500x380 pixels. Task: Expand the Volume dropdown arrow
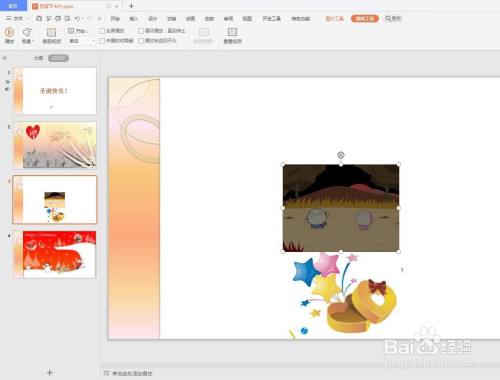(33, 41)
